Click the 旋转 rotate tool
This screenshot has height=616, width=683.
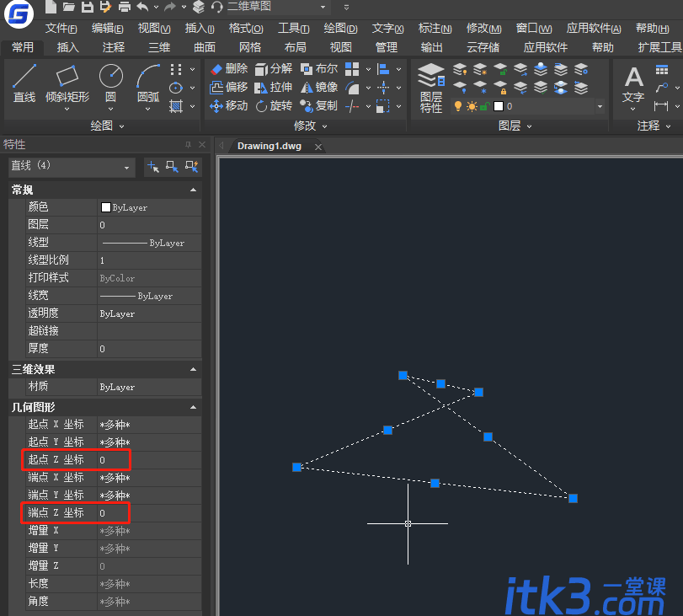coord(274,106)
